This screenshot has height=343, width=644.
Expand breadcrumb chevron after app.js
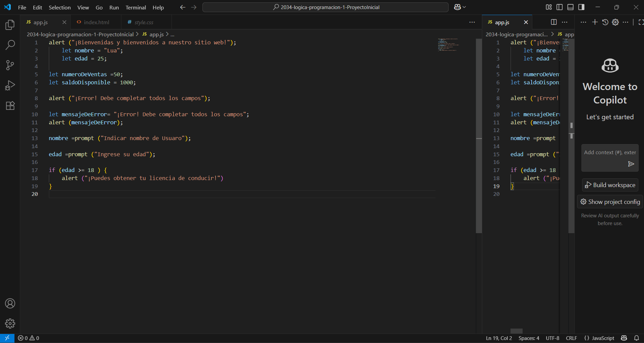click(x=167, y=34)
